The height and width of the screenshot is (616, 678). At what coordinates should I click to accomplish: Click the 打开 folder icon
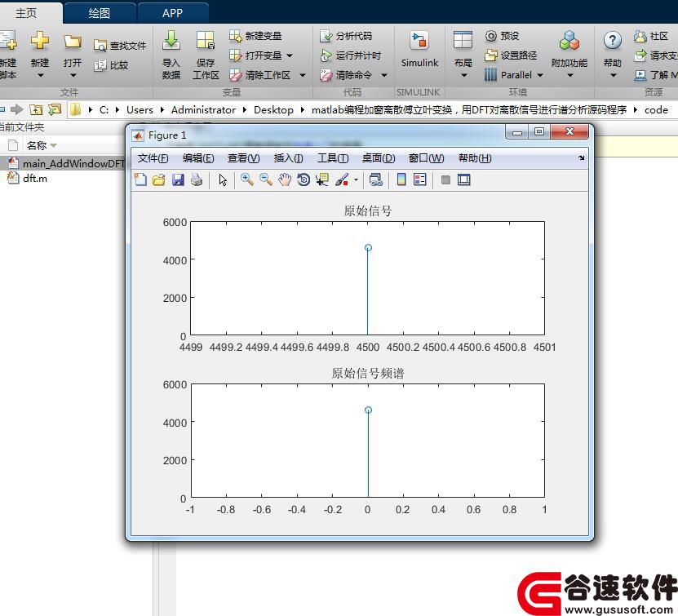(73, 42)
